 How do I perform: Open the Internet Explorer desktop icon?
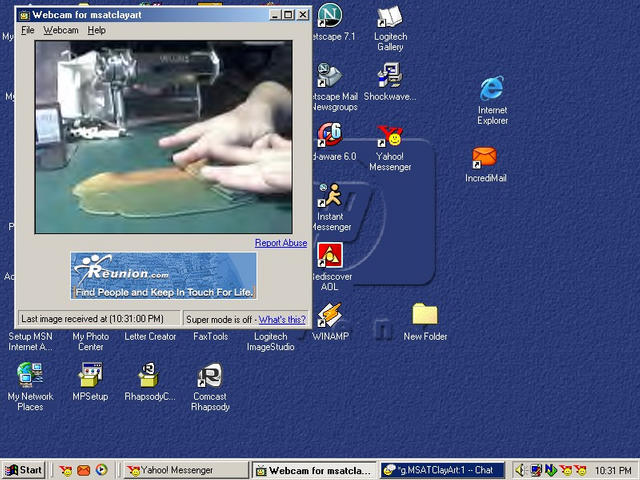tap(492, 89)
